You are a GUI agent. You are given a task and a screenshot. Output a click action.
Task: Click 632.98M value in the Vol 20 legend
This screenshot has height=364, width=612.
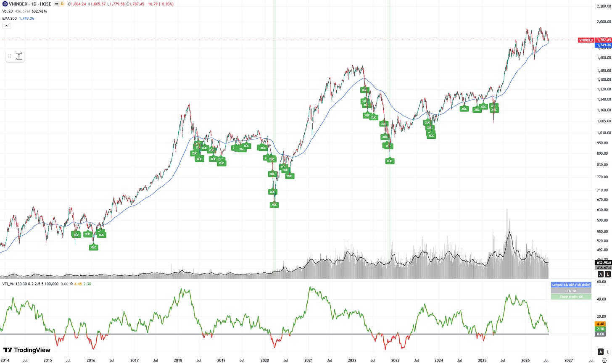point(40,11)
